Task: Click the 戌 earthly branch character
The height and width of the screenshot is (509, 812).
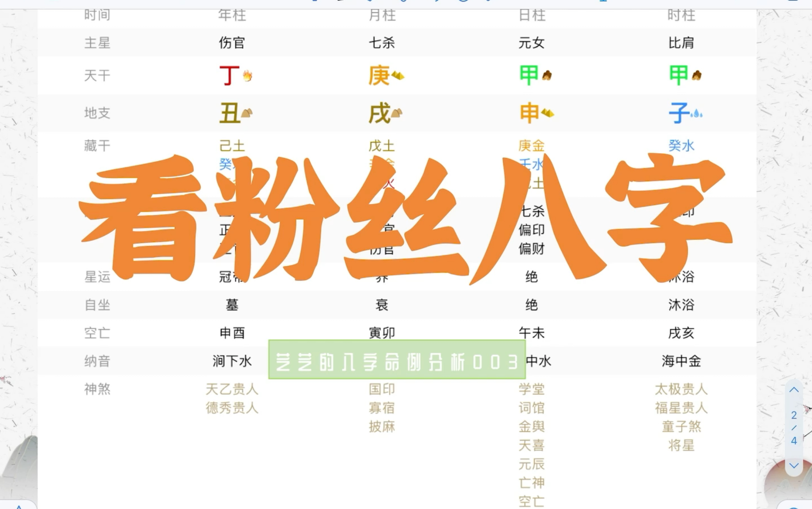Action: point(379,113)
